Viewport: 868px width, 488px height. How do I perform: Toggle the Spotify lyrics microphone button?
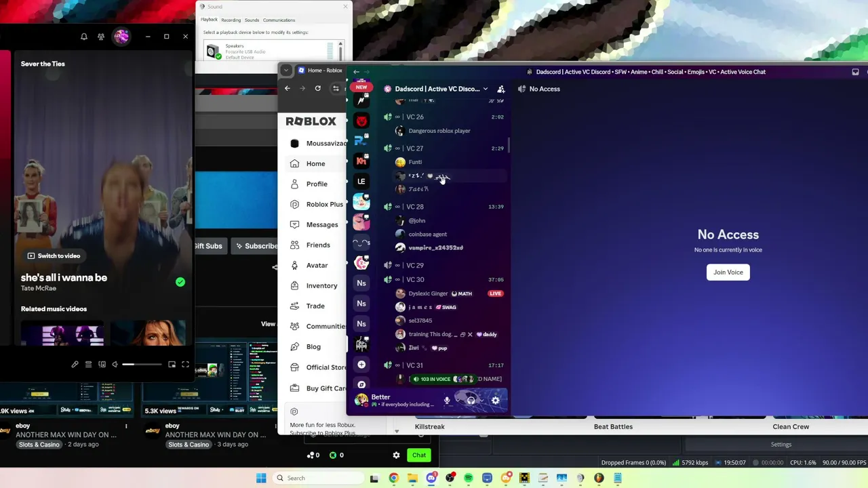[75, 365]
